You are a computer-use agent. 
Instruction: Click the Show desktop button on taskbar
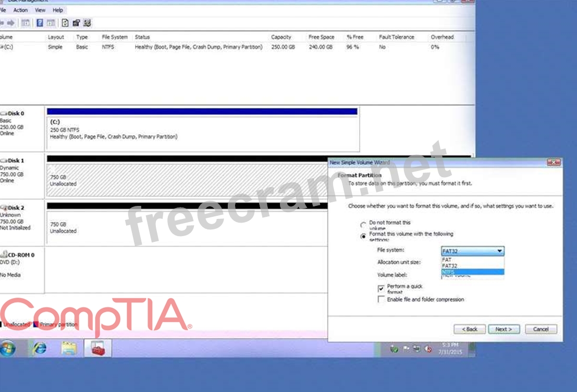click(472, 349)
